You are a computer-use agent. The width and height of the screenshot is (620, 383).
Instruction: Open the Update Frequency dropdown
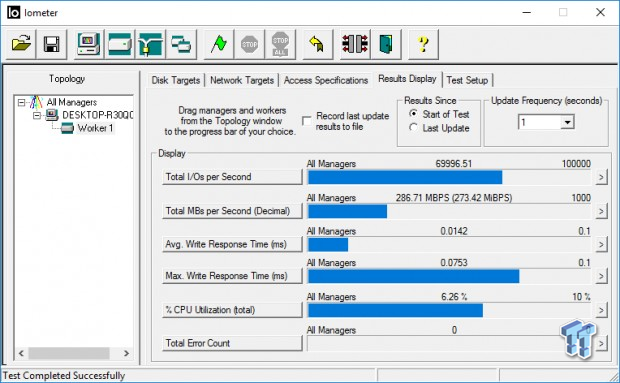point(567,122)
